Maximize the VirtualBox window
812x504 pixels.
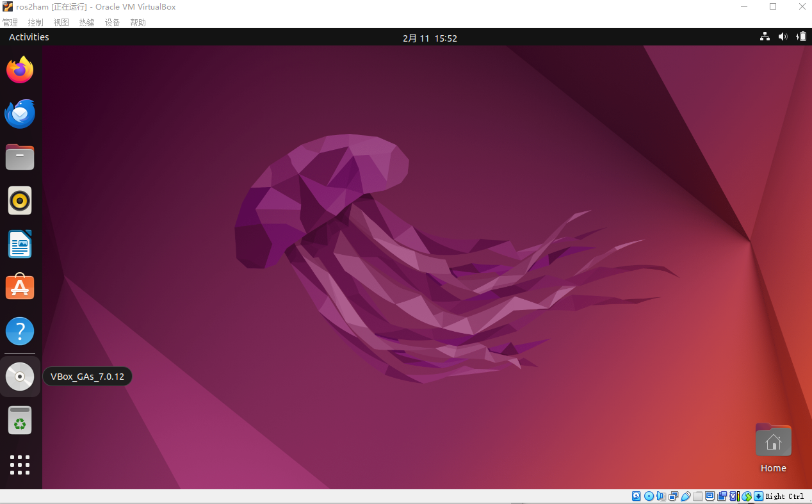click(773, 7)
